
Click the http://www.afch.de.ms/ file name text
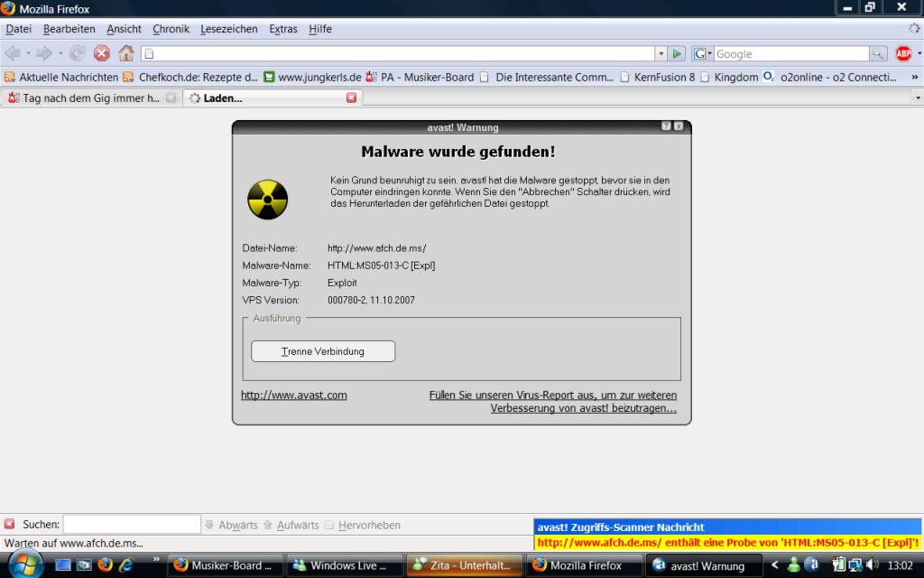click(x=376, y=248)
